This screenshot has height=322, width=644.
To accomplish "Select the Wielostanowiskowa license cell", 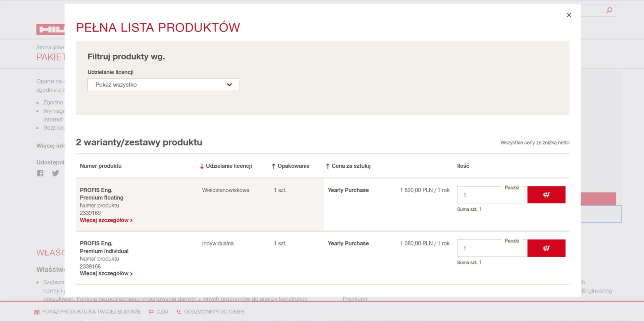I will (226, 190).
